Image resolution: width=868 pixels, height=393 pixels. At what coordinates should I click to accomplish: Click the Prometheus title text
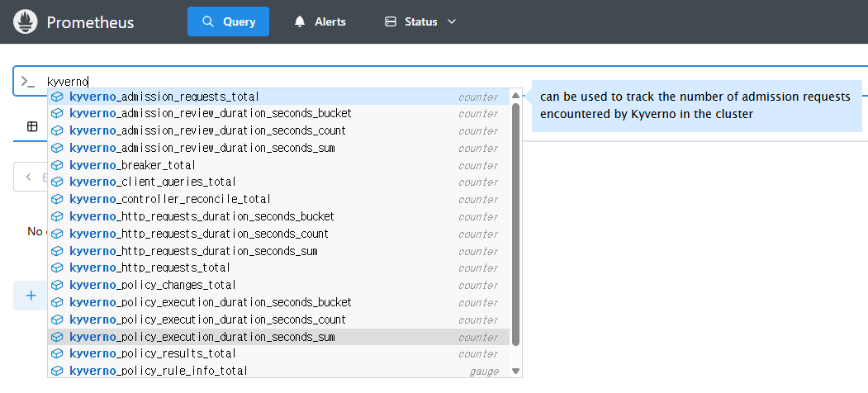point(90,22)
